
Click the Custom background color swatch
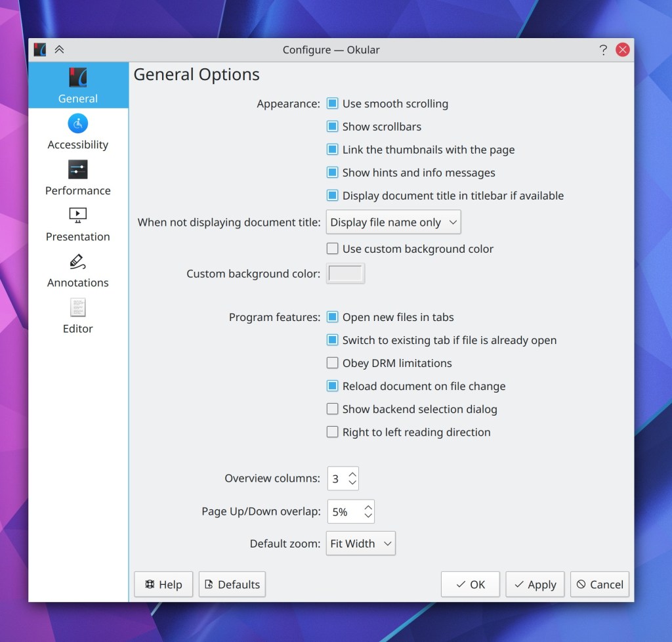[345, 274]
